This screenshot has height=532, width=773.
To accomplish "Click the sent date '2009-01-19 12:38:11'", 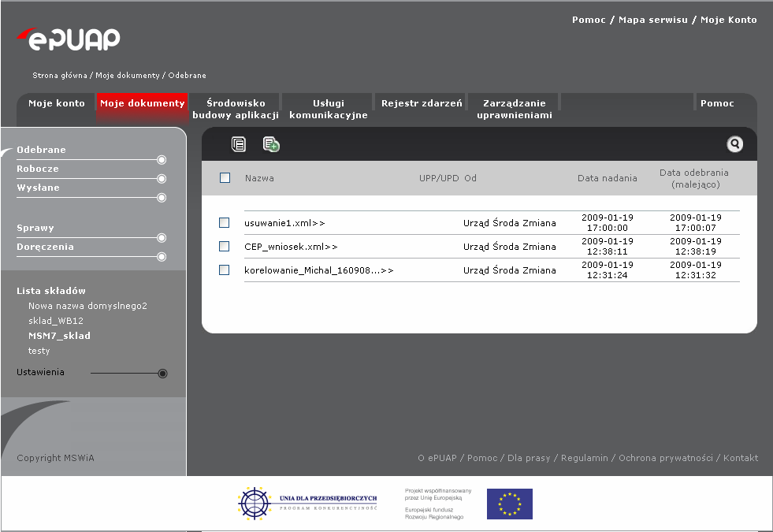I will 608,246.
